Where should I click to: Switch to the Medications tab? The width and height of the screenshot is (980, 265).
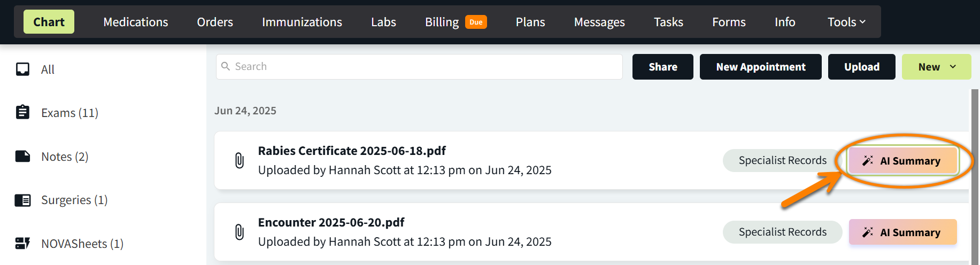point(135,22)
